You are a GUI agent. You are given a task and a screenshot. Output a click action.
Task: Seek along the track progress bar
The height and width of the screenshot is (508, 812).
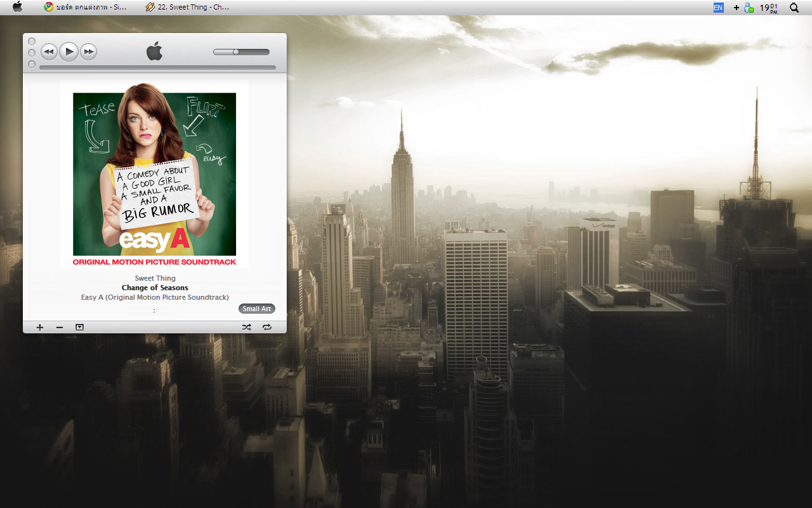coord(157,67)
